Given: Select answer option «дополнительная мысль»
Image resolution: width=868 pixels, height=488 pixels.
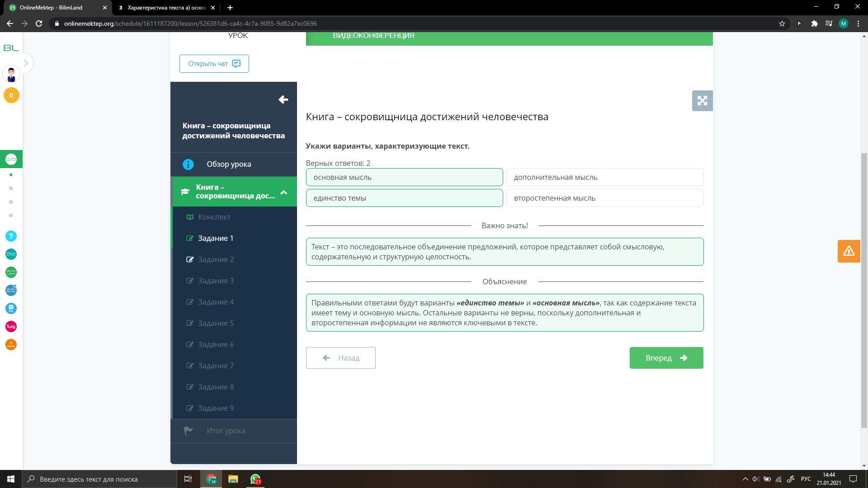Looking at the screenshot, I should [x=604, y=177].
